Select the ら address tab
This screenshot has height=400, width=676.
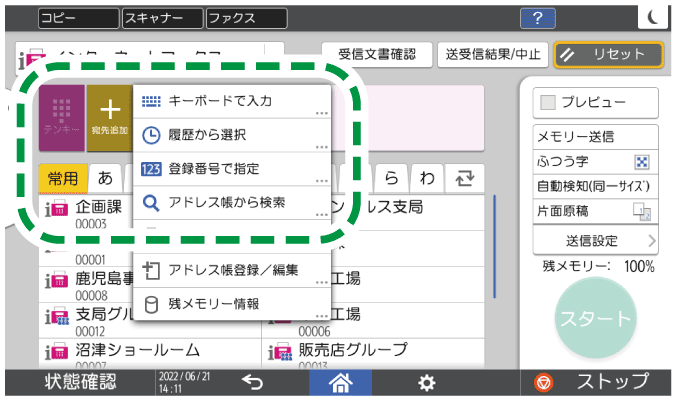pyautogui.click(x=391, y=178)
